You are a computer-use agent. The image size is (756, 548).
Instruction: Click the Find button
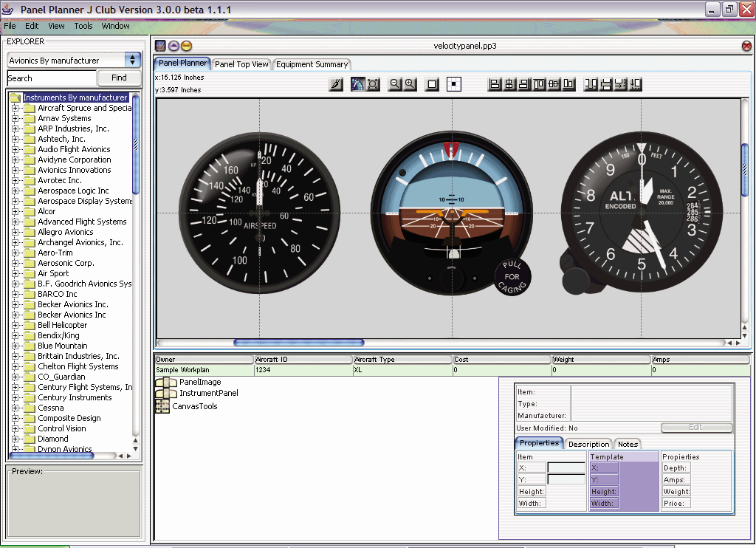click(119, 78)
